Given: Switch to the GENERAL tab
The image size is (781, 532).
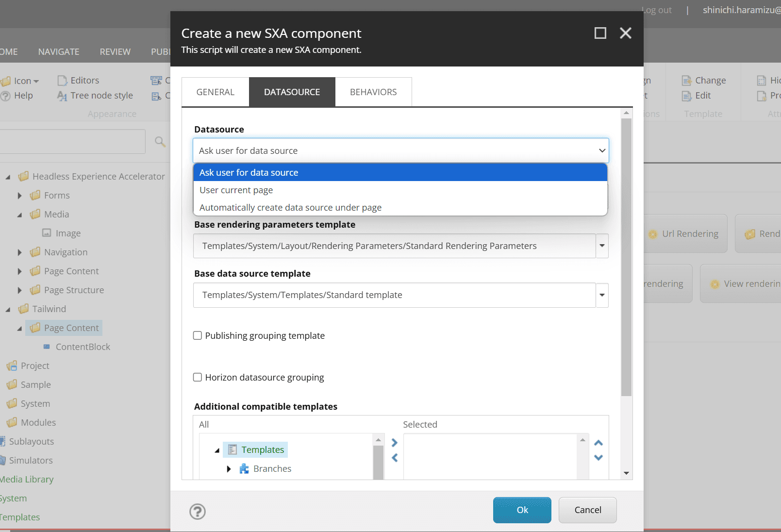Looking at the screenshot, I should (x=216, y=92).
